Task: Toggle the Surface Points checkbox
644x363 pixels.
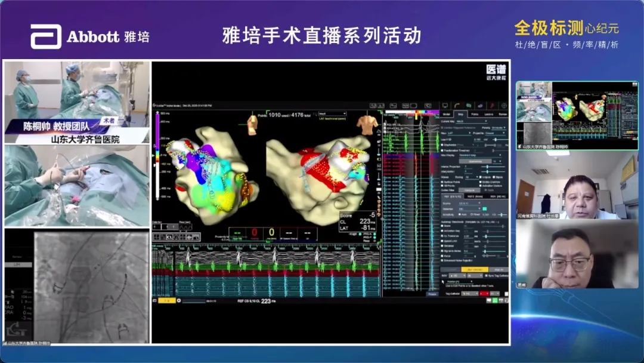Action: tap(442, 181)
